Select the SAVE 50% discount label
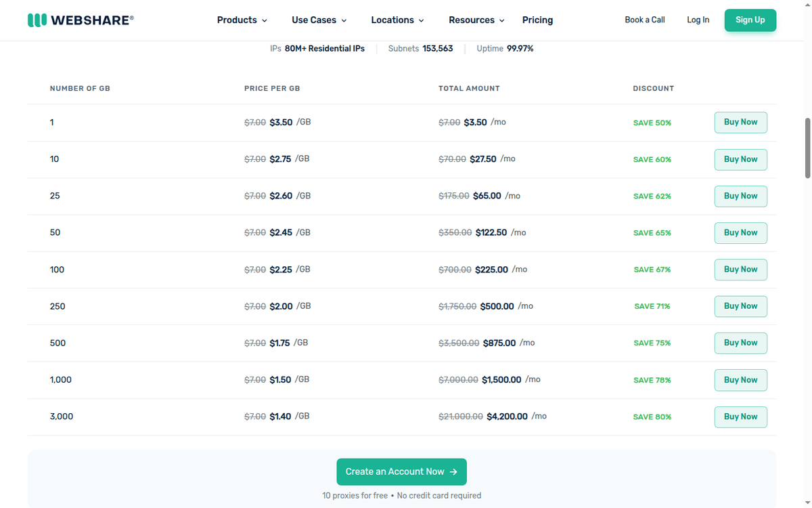 (652, 123)
